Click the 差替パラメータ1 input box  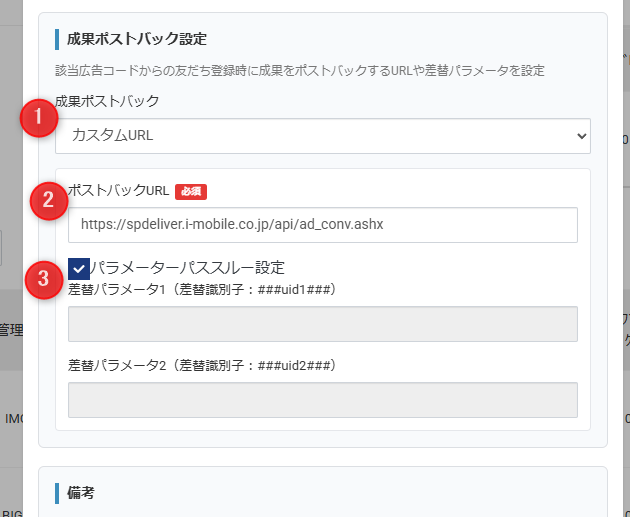coord(323,324)
